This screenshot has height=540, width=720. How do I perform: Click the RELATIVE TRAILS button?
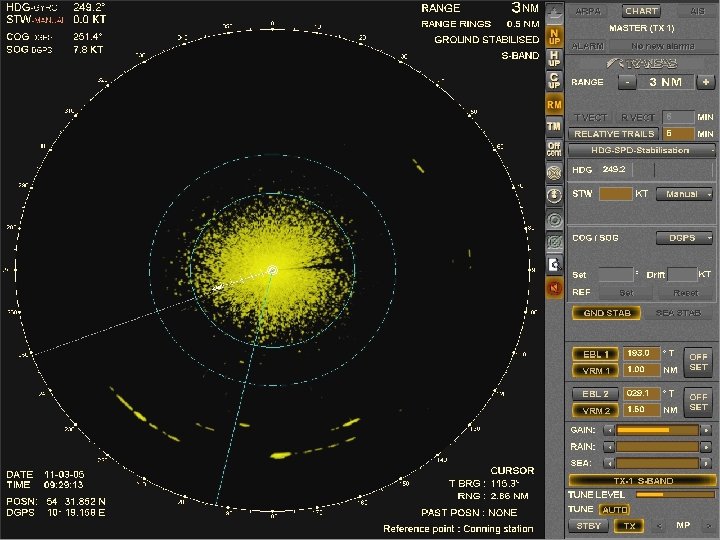[614, 134]
